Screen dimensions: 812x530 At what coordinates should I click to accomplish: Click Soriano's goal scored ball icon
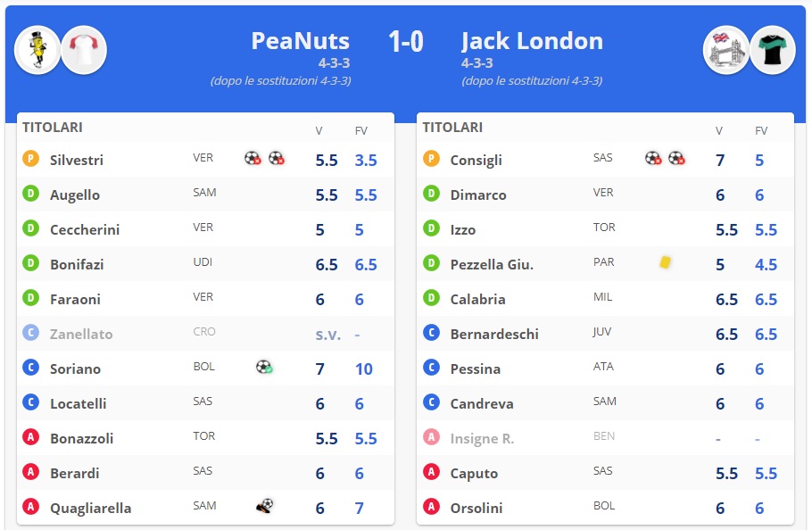coord(263,367)
